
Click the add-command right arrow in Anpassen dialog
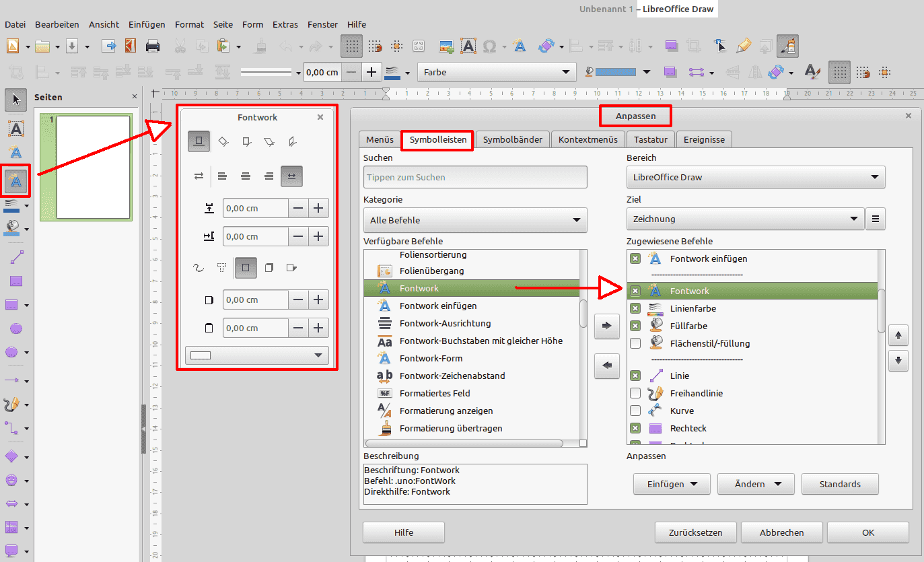point(606,326)
